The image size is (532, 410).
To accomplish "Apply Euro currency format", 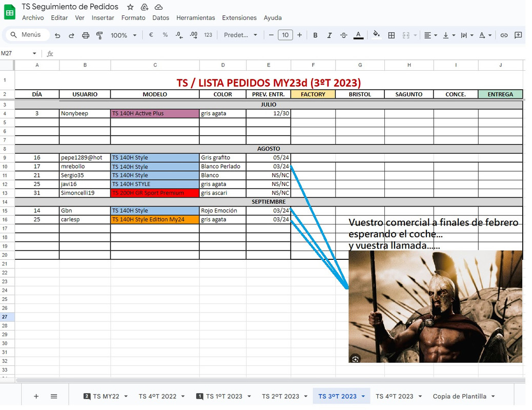I will pyautogui.click(x=151, y=35).
